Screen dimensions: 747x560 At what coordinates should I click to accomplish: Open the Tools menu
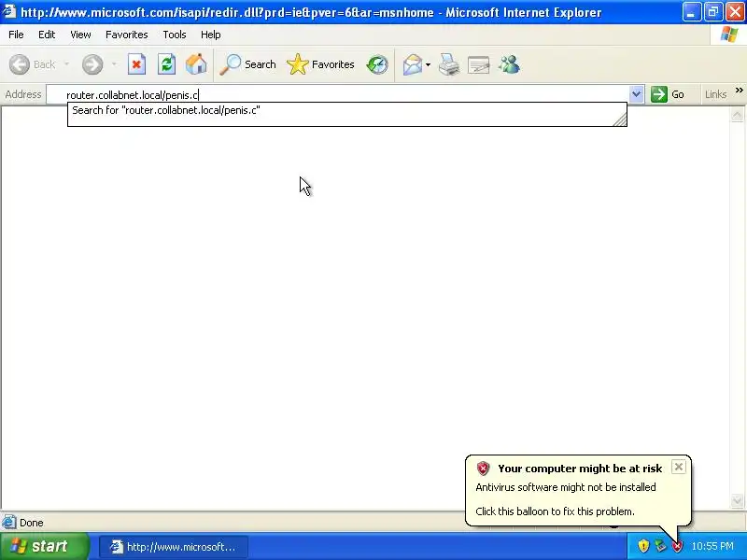point(175,35)
